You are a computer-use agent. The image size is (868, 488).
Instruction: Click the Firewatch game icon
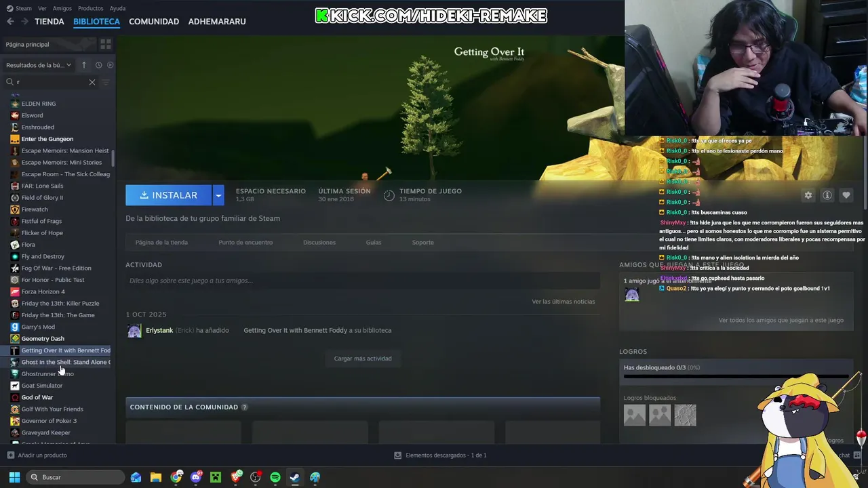coord(15,209)
